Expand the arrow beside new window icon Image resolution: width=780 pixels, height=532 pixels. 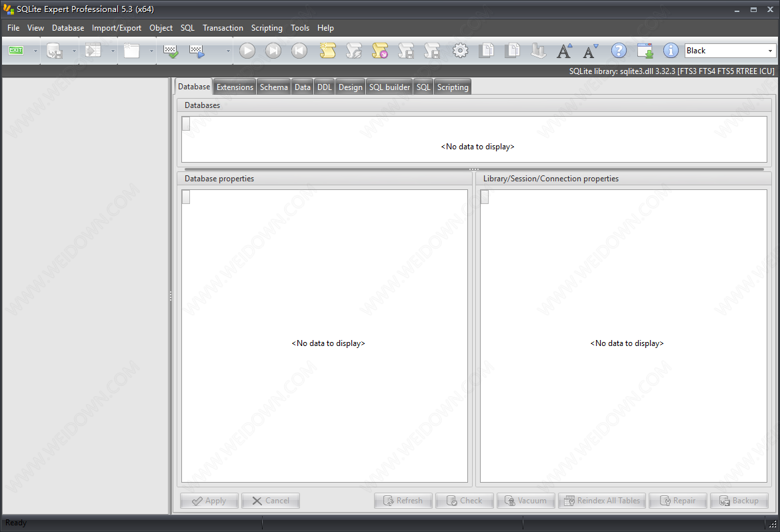point(152,51)
